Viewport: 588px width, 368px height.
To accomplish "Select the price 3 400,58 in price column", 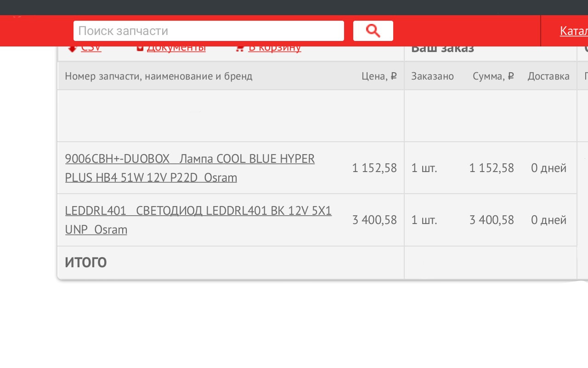I will coord(374,220).
